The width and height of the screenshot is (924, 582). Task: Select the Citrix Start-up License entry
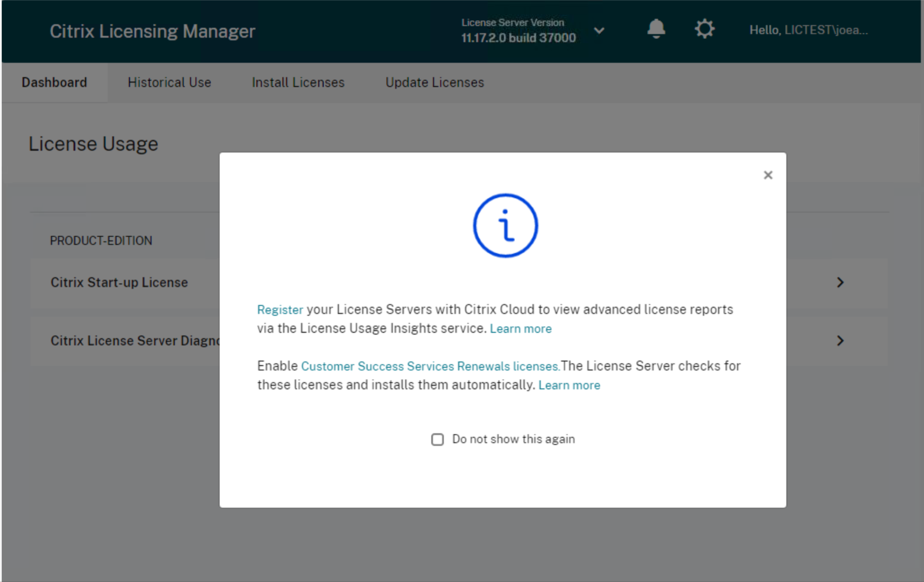119,282
